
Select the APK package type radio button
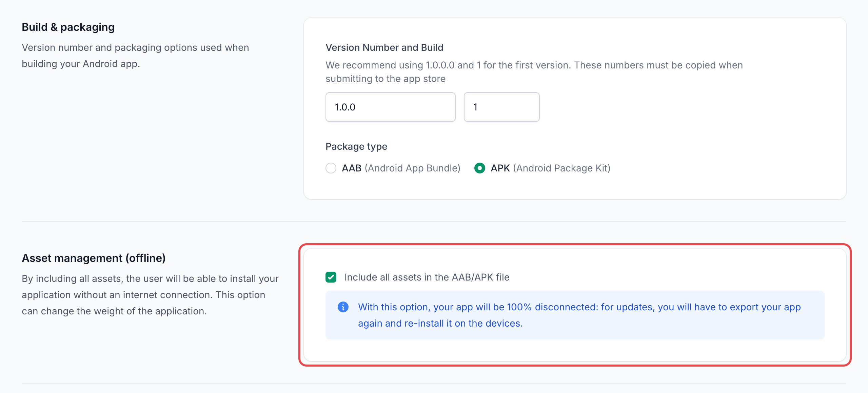(x=480, y=168)
